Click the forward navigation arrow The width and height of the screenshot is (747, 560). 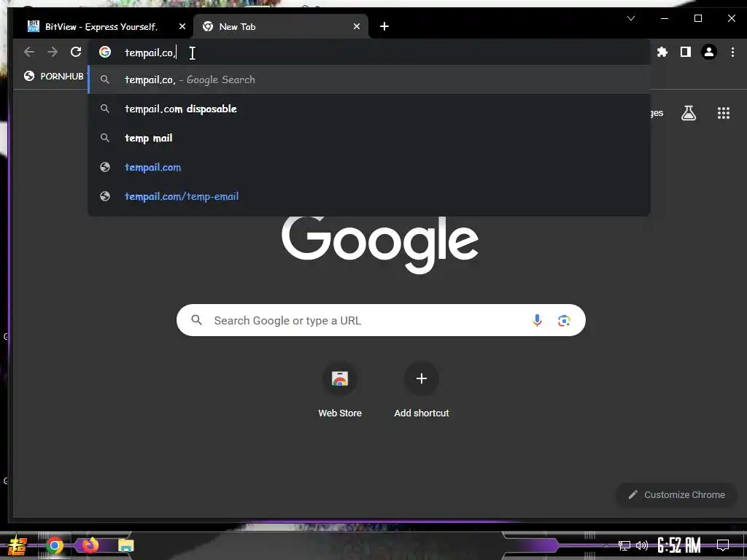53,52
